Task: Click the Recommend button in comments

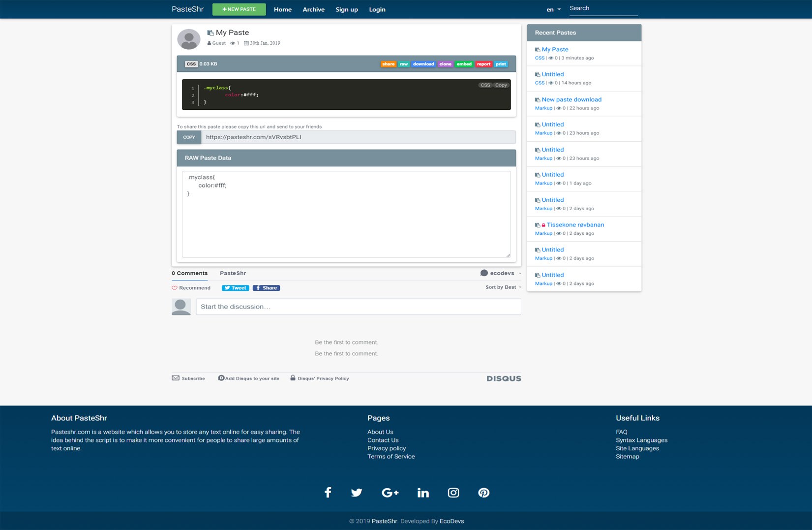Action: pyautogui.click(x=191, y=288)
